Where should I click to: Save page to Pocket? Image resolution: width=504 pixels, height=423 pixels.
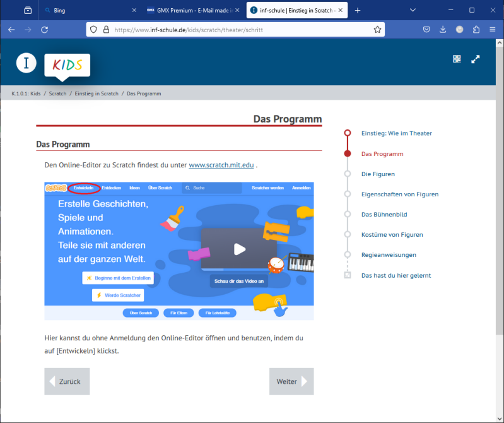click(x=426, y=30)
